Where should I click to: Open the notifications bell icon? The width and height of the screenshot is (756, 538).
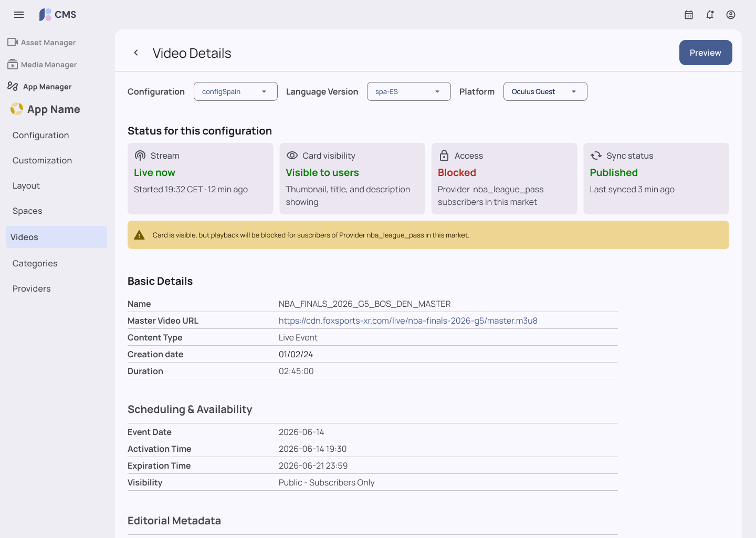(710, 15)
